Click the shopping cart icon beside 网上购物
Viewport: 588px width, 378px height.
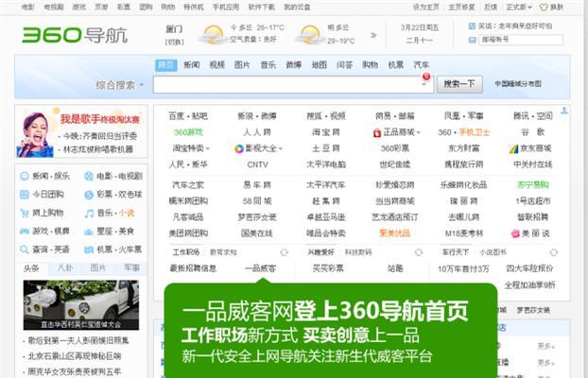[x=25, y=213]
